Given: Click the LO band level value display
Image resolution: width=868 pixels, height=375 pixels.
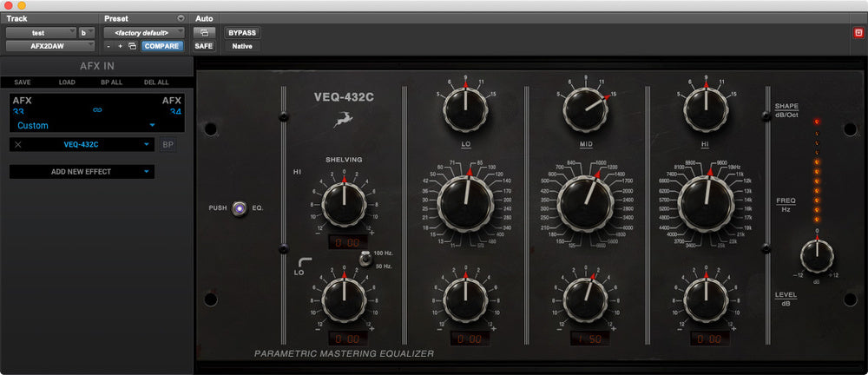Looking at the screenshot, I should 470,339.
